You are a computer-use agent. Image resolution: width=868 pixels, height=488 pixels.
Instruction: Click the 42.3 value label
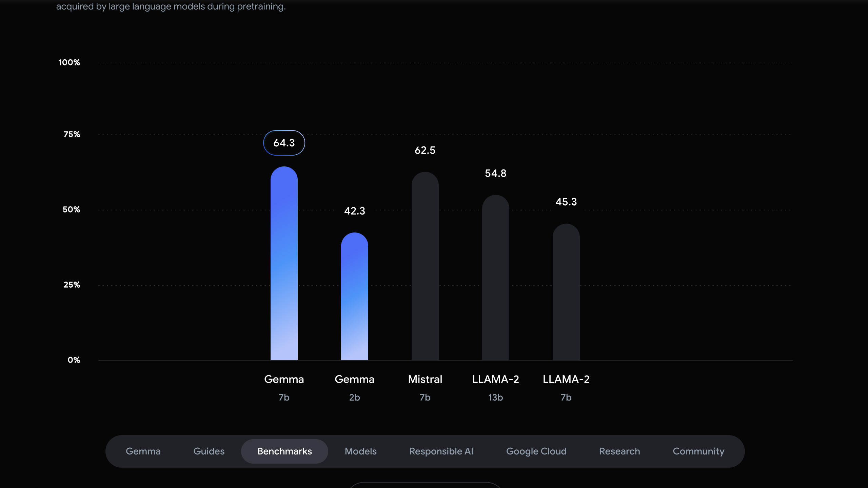[x=355, y=211]
